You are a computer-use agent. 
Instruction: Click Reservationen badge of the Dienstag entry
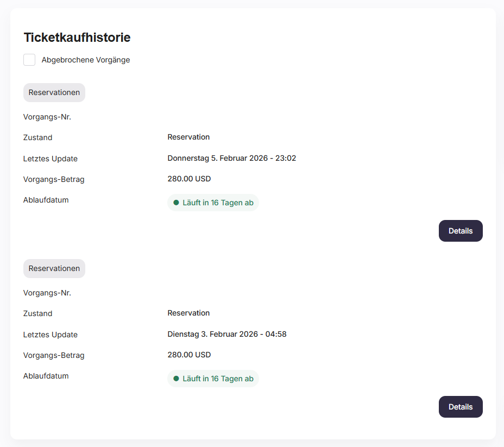pos(54,268)
